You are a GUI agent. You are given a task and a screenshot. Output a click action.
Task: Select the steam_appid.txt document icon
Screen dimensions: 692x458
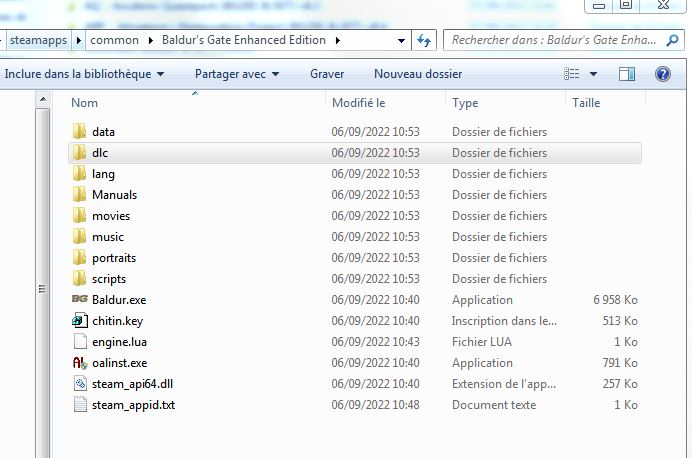(x=80, y=405)
